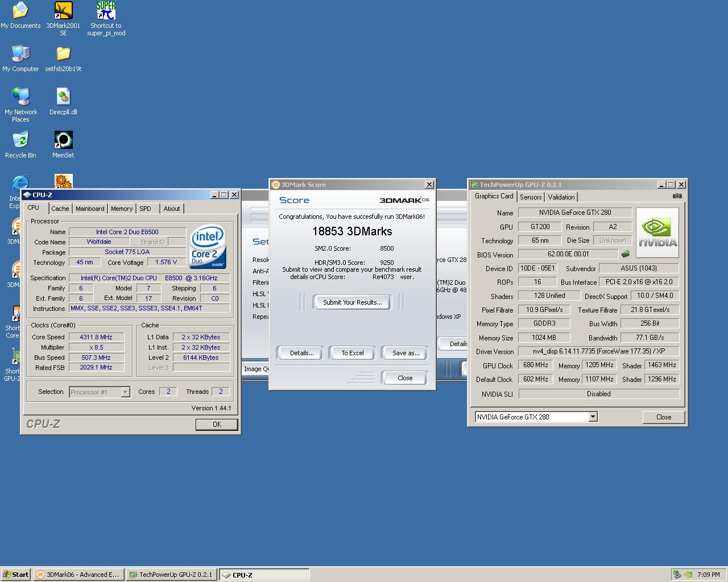Click the GPU-Z screenshot camera icon

coord(677,196)
